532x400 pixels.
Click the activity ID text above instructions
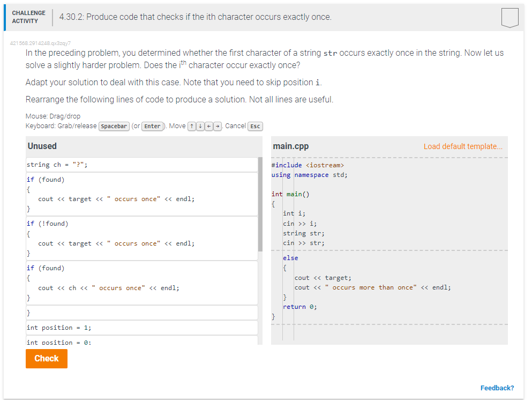tap(41, 43)
